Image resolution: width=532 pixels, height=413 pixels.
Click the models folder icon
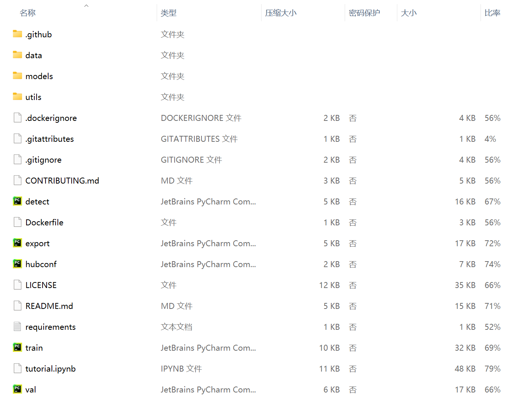[x=17, y=76]
